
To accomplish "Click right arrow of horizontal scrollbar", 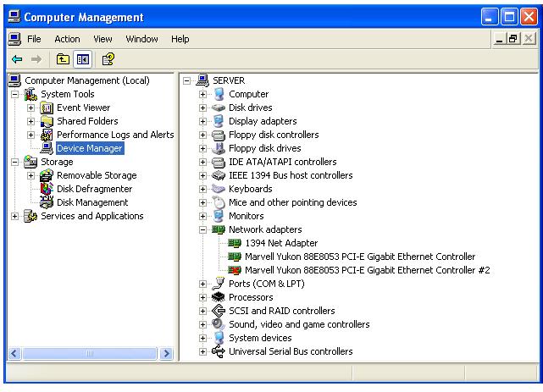I will coord(166,354).
